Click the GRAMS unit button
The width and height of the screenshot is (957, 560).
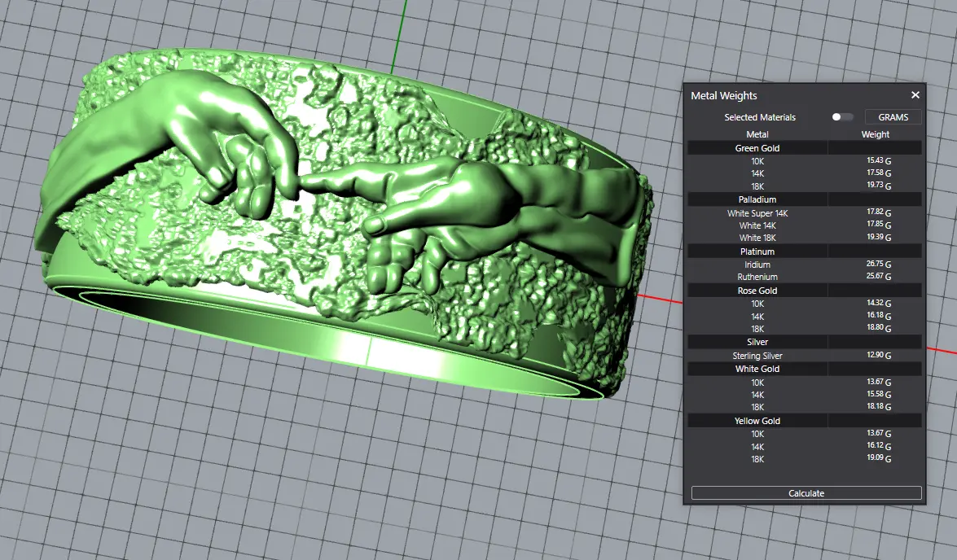click(x=893, y=117)
